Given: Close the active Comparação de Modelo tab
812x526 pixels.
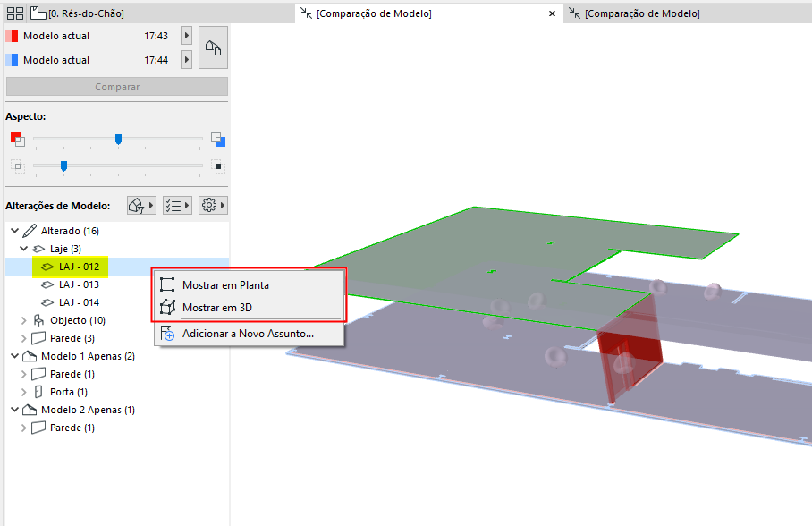Looking at the screenshot, I should [552, 14].
